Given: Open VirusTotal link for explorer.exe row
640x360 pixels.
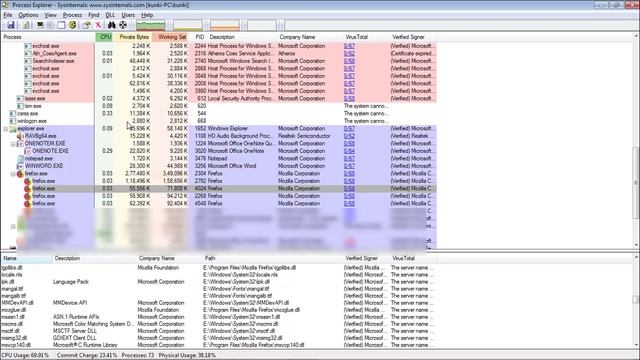Looking at the screenshot, I should 349,129.
